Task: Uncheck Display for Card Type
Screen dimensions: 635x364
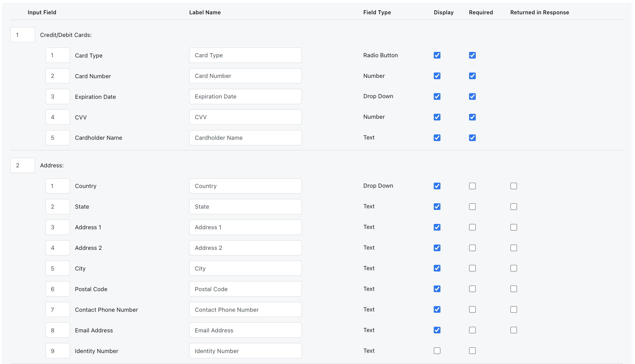Action: click(x=437, y=55)
